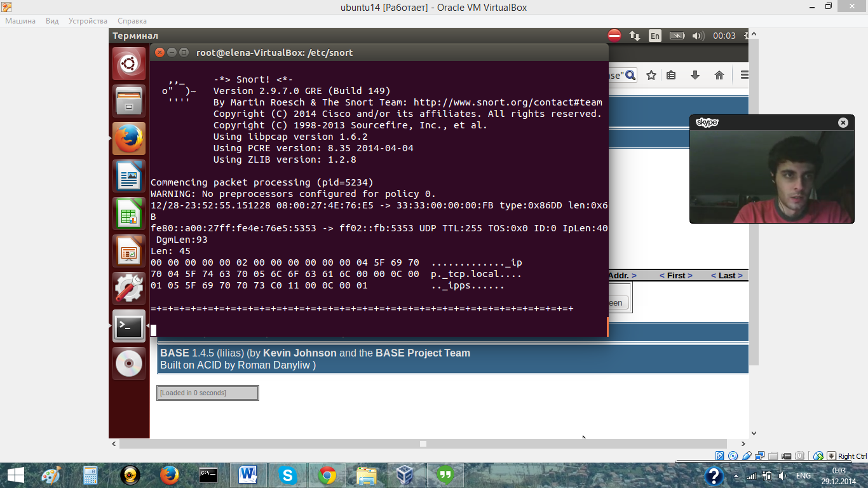Image resolution: width=868 pixels, height=488 pixels.
Task: Open the DVD disc icon in launcher
Action: pyautogui.click(x=129, y=363)
